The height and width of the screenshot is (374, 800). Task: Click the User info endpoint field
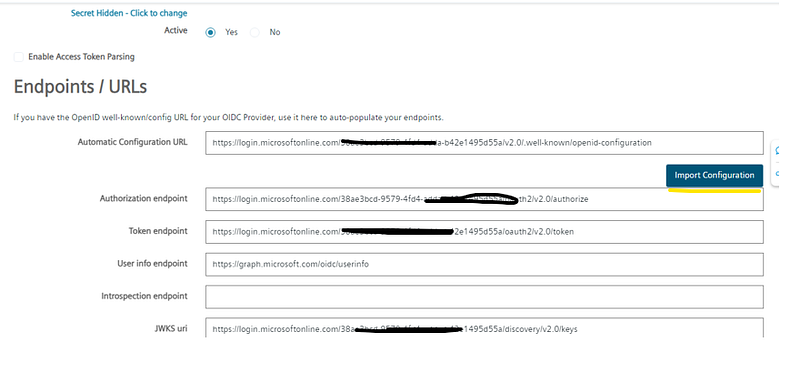[484, 264]
